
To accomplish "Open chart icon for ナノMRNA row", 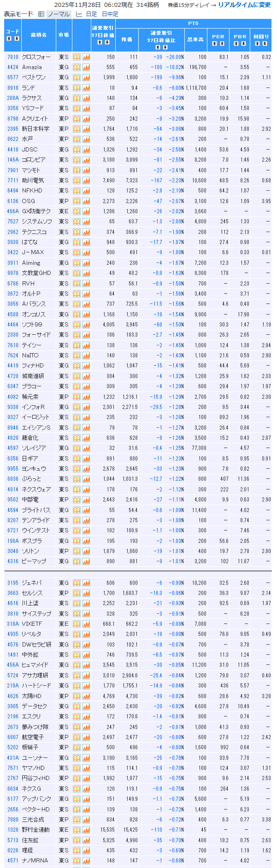I will coord(86,861).
